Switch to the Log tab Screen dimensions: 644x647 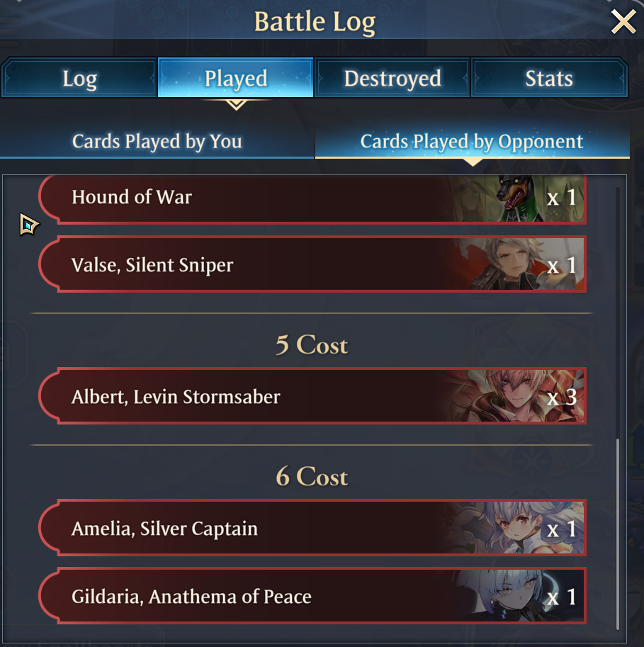point(79,78)
